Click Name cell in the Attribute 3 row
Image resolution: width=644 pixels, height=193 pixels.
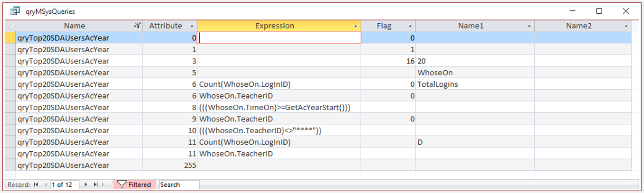coord(79,61)
